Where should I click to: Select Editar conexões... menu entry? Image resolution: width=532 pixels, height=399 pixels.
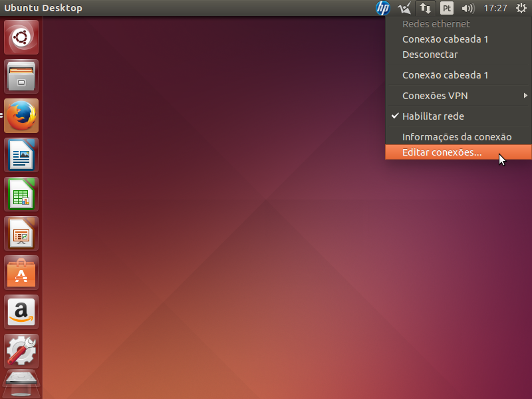point(442,152)
